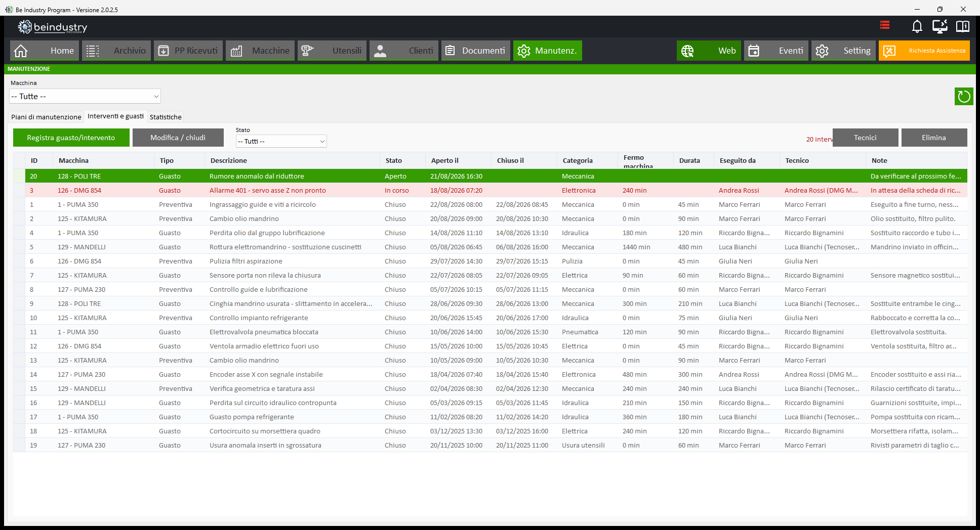980x530 pixels.
Task: Click Registra guasto/intervento button
Action: (71, 138)
